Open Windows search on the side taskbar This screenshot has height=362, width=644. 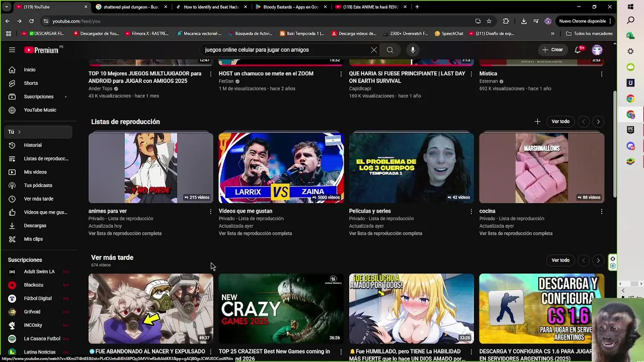[631, 21]
